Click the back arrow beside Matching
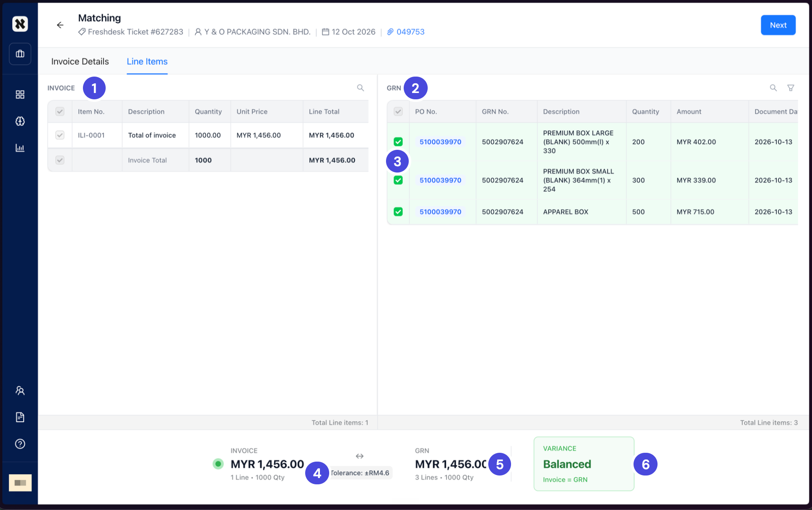Image resolution: width=812 pixels, height=510 pixels. click(x=60, y=25)
